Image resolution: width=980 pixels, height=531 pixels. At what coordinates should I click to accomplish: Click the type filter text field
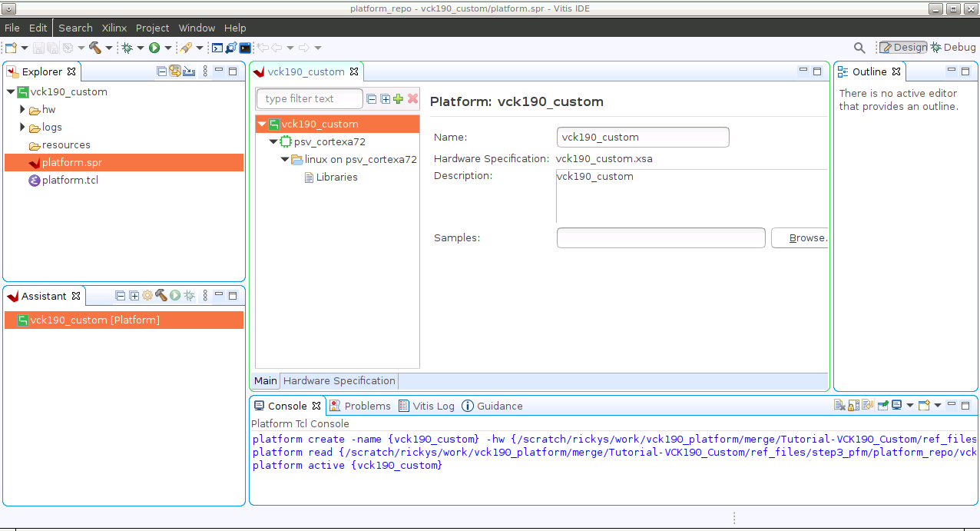click(309, 98)
